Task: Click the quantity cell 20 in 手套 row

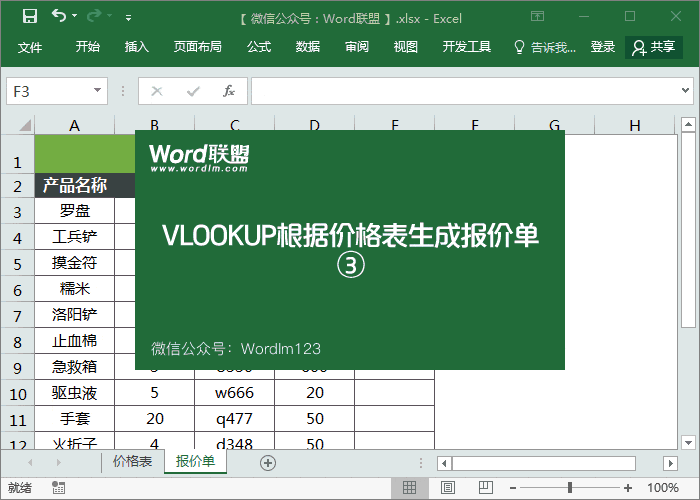Action: 154,419
